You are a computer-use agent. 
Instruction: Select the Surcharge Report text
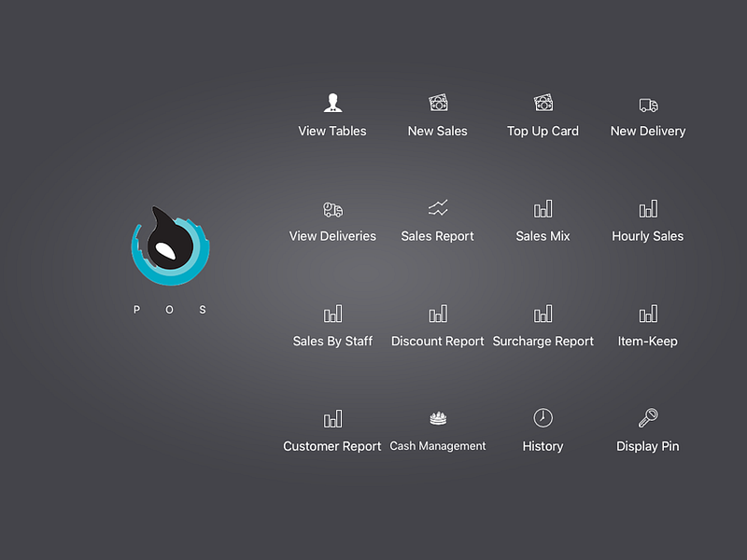[x=543, y=342]
